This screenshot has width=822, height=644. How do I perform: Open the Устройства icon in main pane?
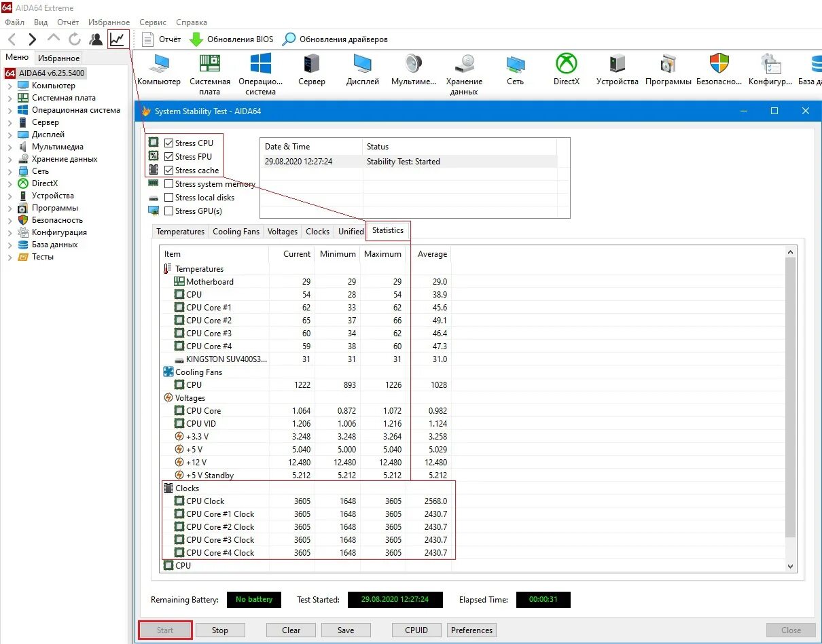click(618, 70)
